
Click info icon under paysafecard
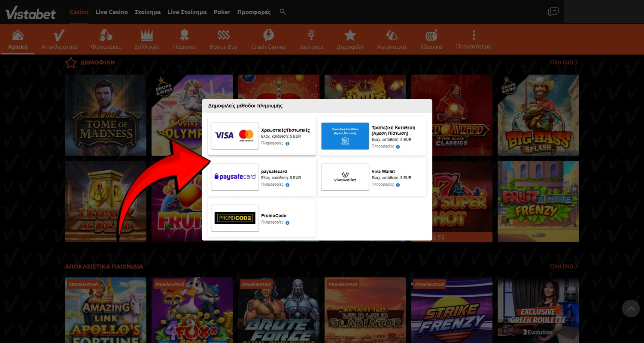click(288, 185)
